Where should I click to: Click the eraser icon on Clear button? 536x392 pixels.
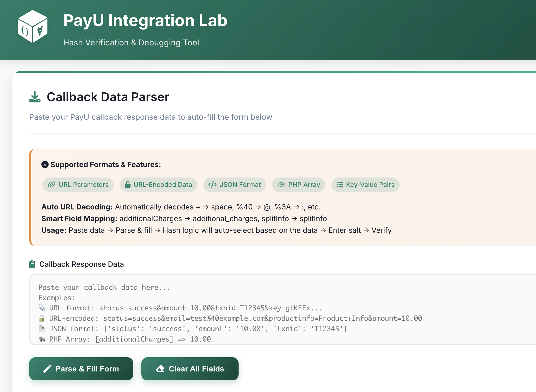(x=160, y=369)
